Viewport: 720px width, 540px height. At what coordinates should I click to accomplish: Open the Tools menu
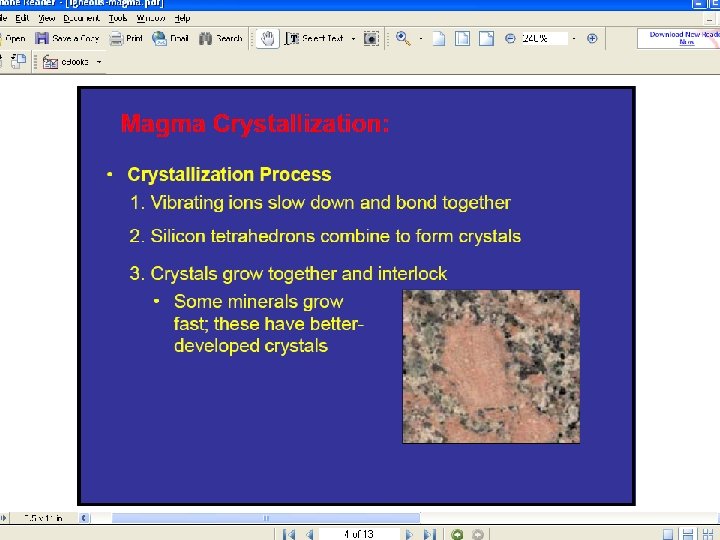click(118, 18)
